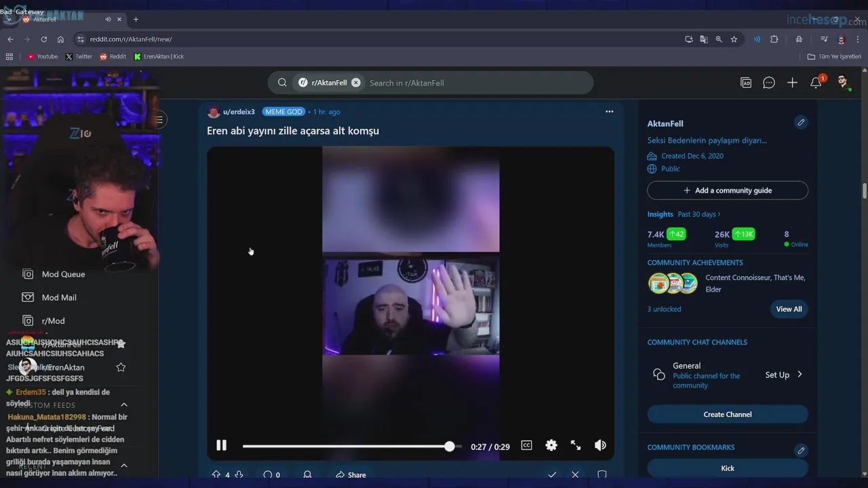Open video player settings gear
This screenshot has width=868, height=488.
[x=551, y=445]
